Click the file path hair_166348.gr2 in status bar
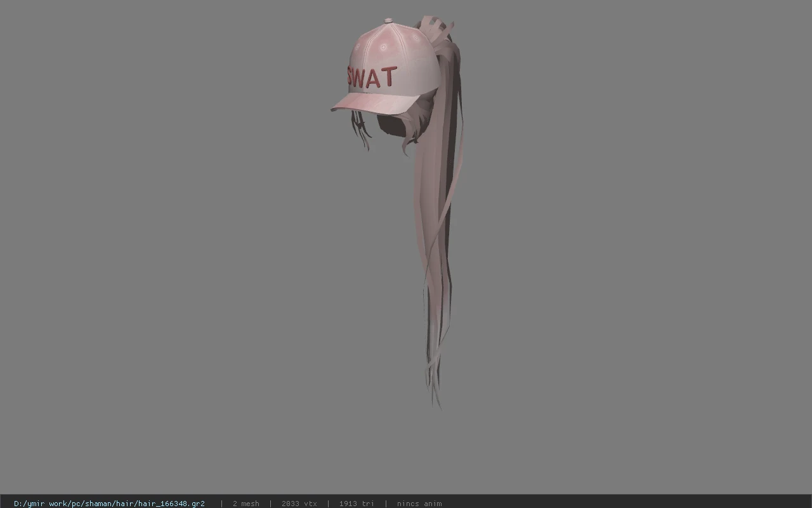This screenshot has width=812, height=508. click(109, 504)
